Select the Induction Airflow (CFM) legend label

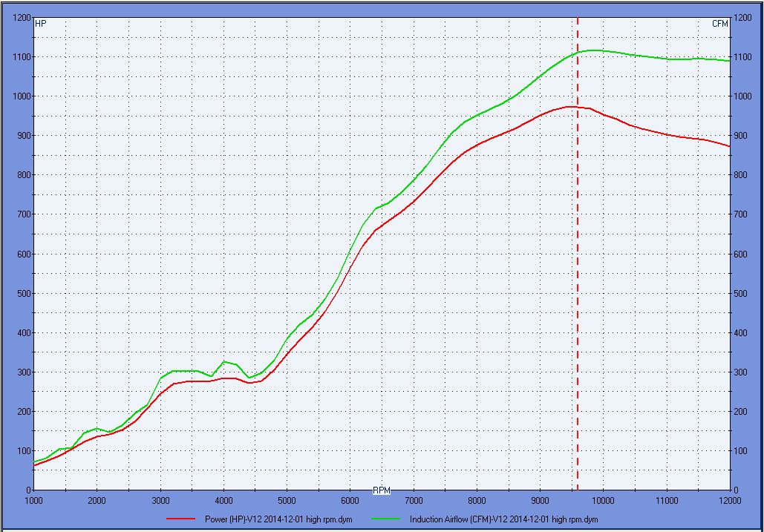coord(503,519)
